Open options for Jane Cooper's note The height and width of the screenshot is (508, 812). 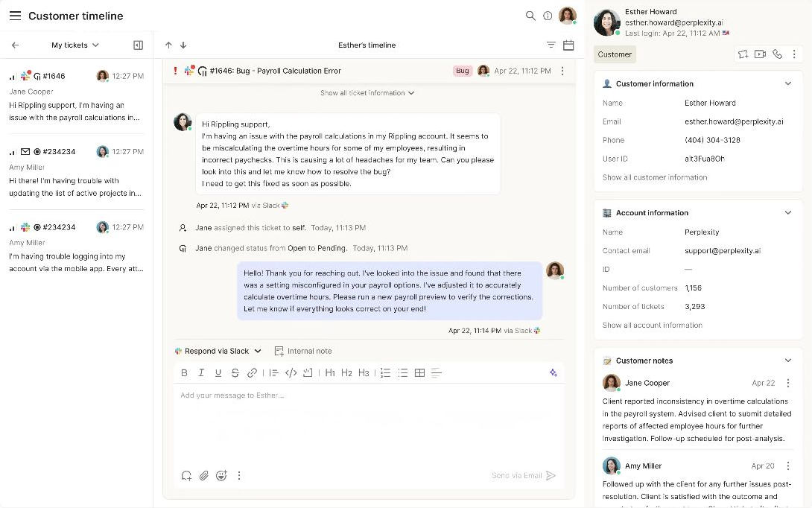tap(787, 383)
